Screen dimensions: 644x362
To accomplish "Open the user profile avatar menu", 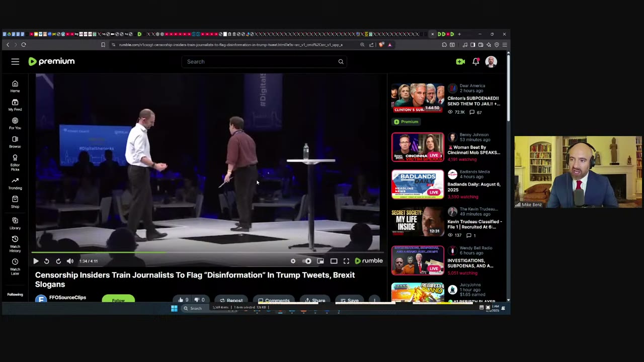I will (x=491, y=61).
